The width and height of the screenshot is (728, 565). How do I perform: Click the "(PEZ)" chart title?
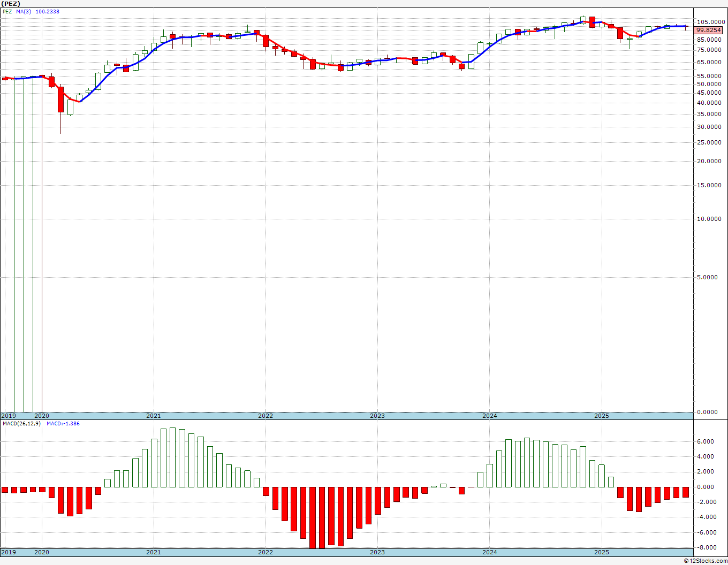pos(11,4)
